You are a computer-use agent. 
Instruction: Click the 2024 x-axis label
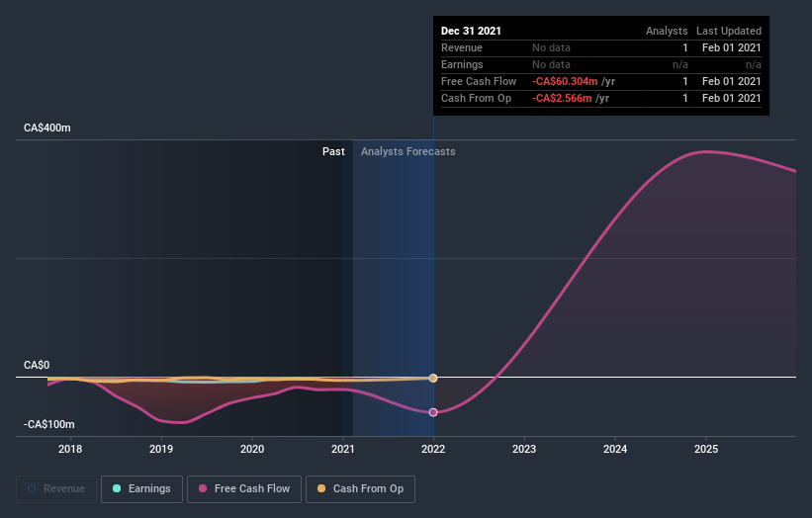click(x=615, y=449)
